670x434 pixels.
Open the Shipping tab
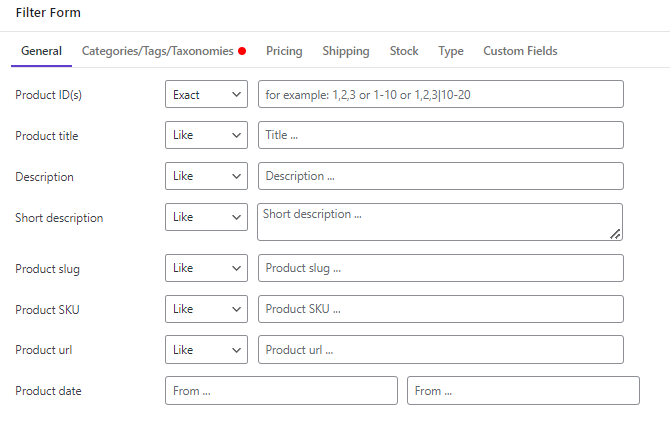[346, 51]
